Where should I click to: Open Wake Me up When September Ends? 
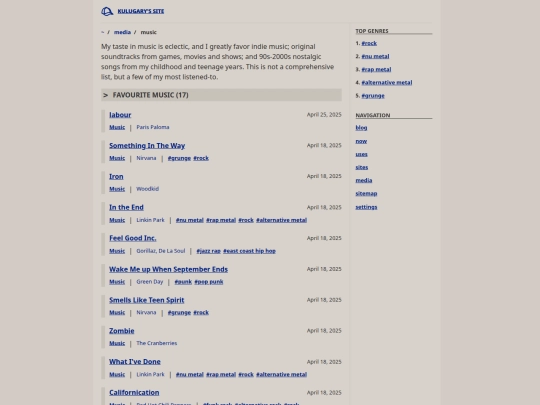(168, 269)
